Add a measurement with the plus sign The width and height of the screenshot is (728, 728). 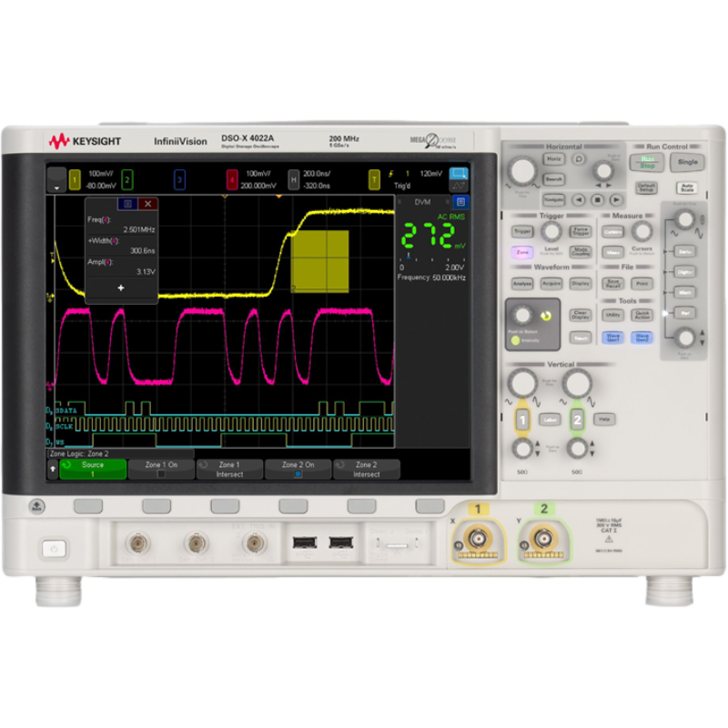(121, 288)
